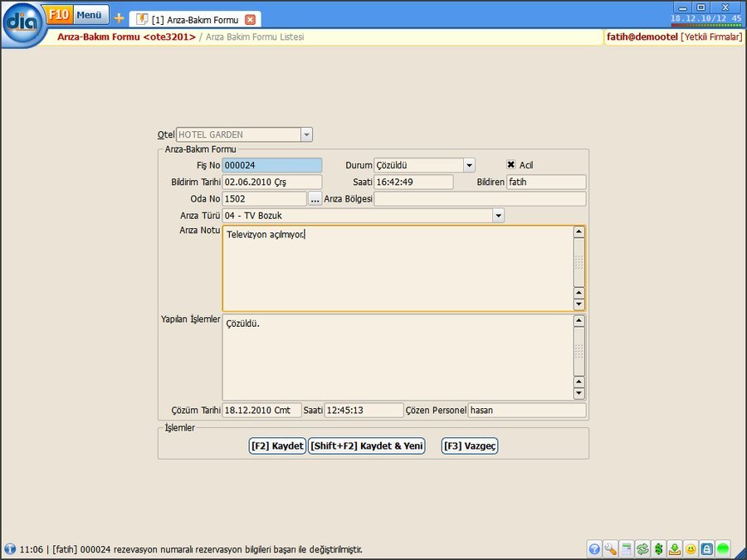Open the Yetkili Firmalar link
This screenshot has width=747, height=560.
(x=711, y=37)
